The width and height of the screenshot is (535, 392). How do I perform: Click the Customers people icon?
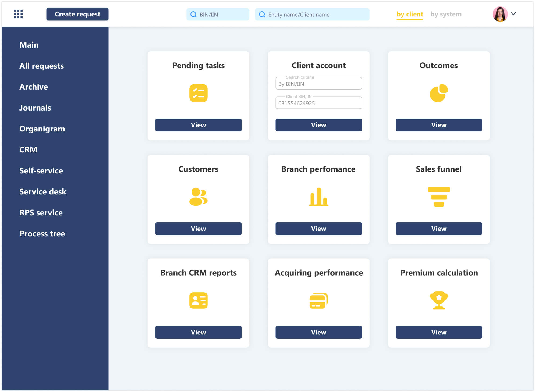pos(198,197)
